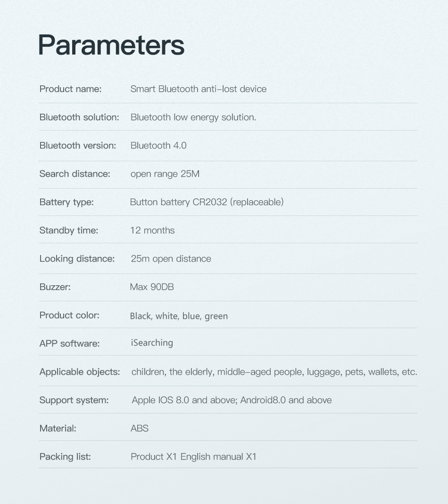Click the 'Bluetooth solution:' label
This screenshot has width=448, height=504.
click(x=79, y=117)
